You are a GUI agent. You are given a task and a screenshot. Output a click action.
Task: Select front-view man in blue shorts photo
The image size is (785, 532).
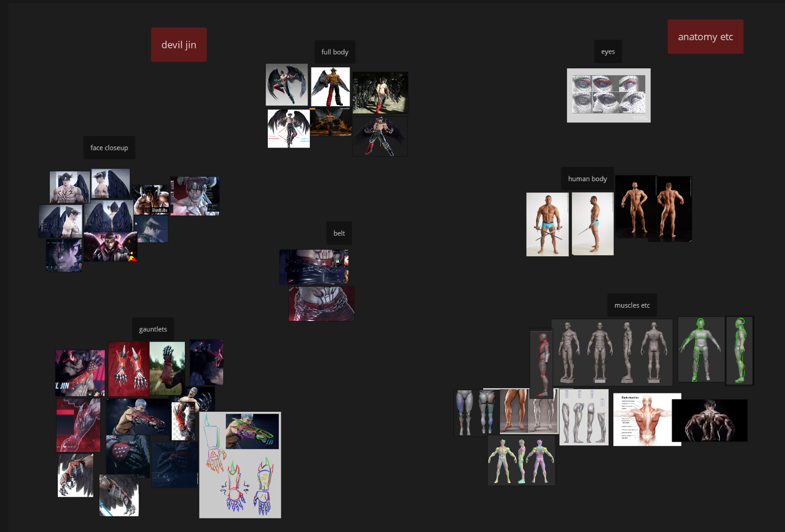coord(547,224)
